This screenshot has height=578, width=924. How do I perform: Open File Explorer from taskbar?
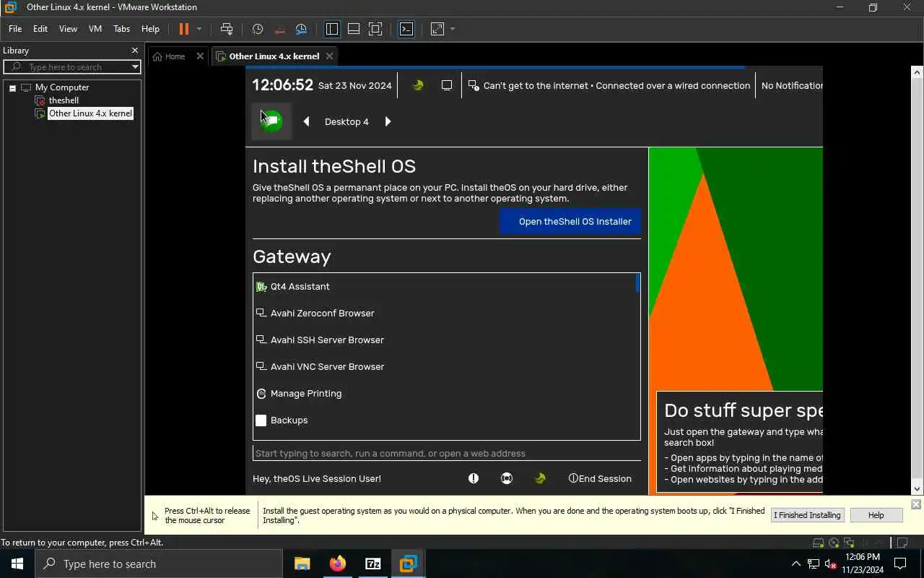302,564
